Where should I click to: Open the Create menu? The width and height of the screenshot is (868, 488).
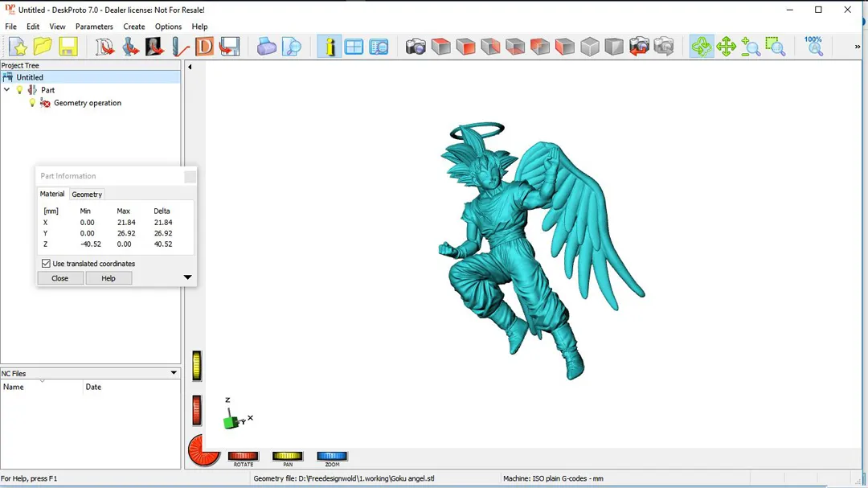[x=134, y=27]
